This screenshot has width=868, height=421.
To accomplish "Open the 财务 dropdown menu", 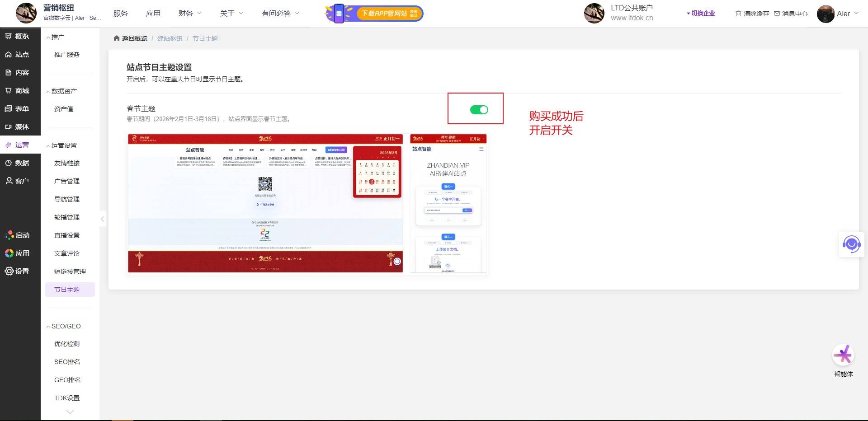I will pyautogui.click(x=190, y=14).
